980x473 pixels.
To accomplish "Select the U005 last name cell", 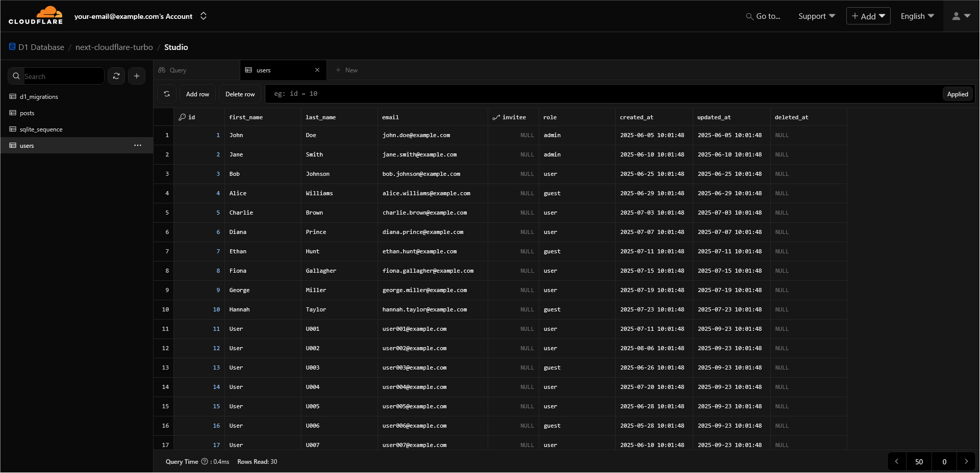I will point(339,407).
